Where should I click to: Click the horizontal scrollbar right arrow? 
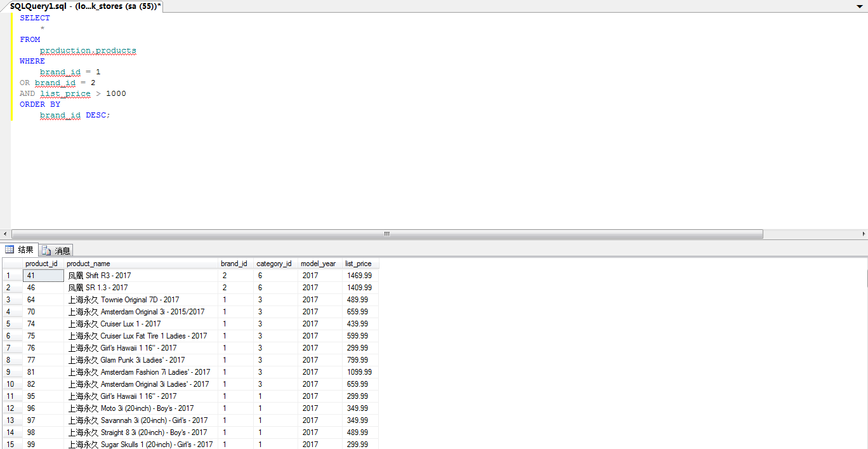click(862, 234)
